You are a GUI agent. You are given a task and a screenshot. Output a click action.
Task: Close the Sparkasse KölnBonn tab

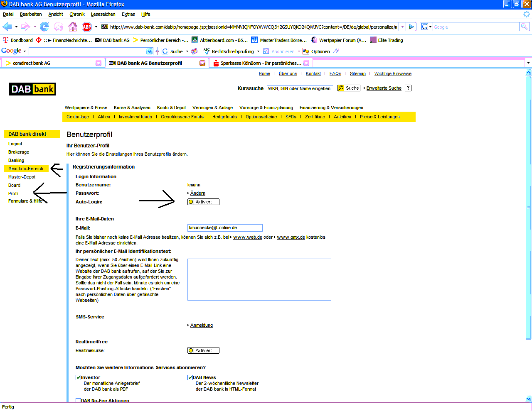(306, 63)
